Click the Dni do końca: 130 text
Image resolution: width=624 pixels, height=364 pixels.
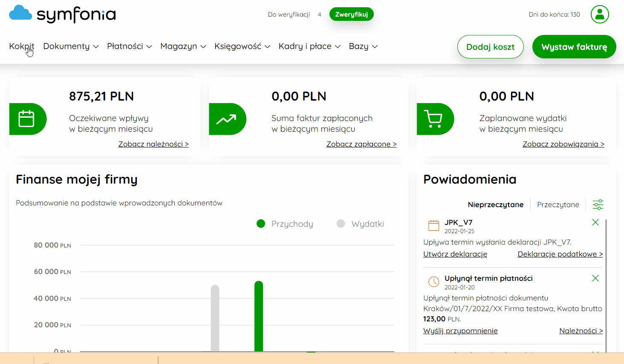click(554, 14)
